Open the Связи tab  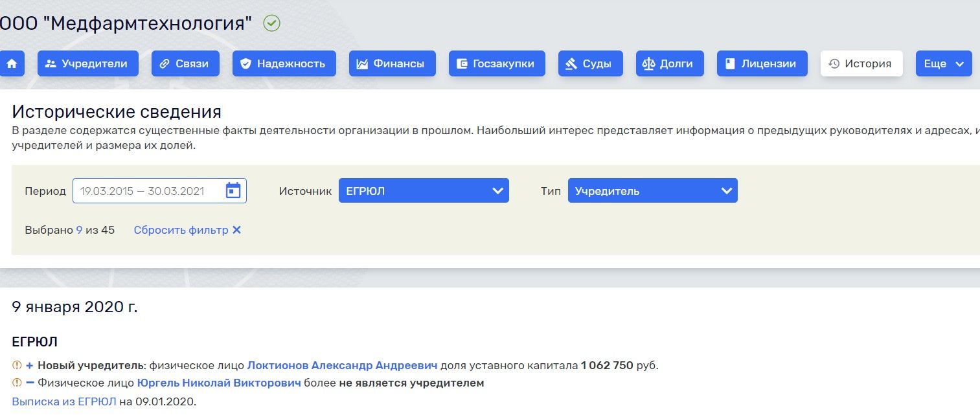click(x=185, y=63)
